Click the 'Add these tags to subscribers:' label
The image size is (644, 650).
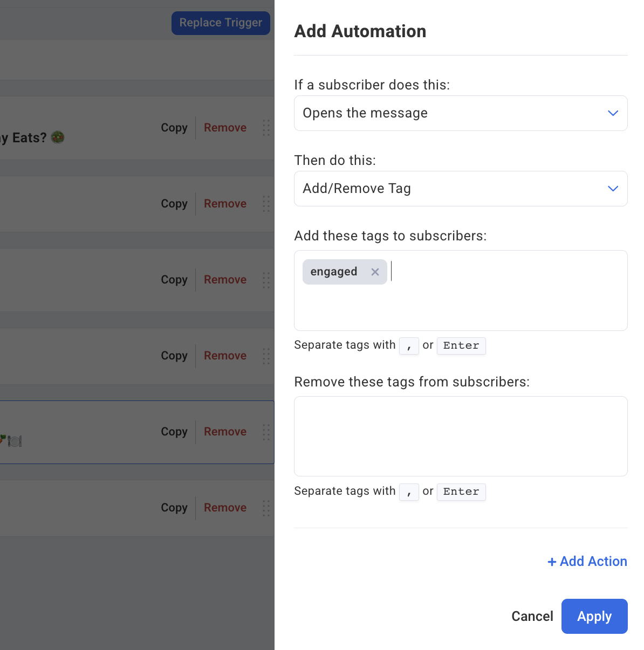coord(390,236)
